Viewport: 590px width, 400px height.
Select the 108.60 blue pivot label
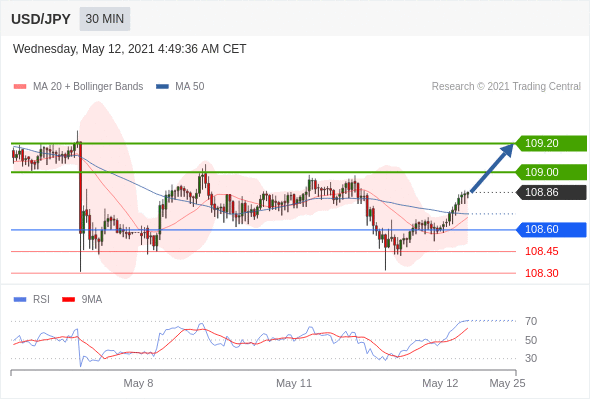(551, 230)
